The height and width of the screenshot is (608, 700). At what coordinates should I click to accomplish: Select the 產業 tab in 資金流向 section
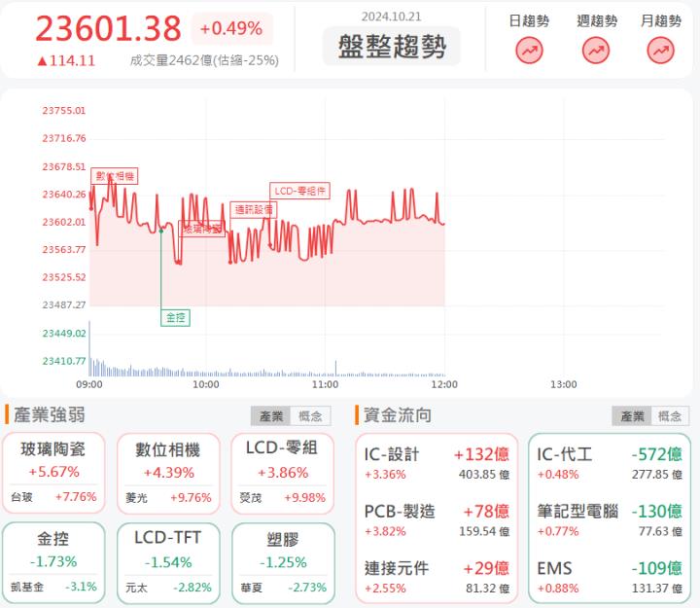(632, 416)
